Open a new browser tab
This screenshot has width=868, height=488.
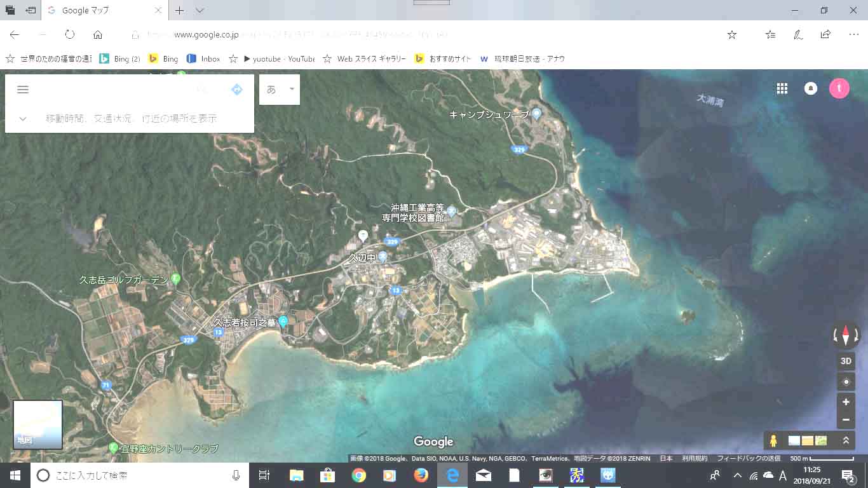(180, 11)
